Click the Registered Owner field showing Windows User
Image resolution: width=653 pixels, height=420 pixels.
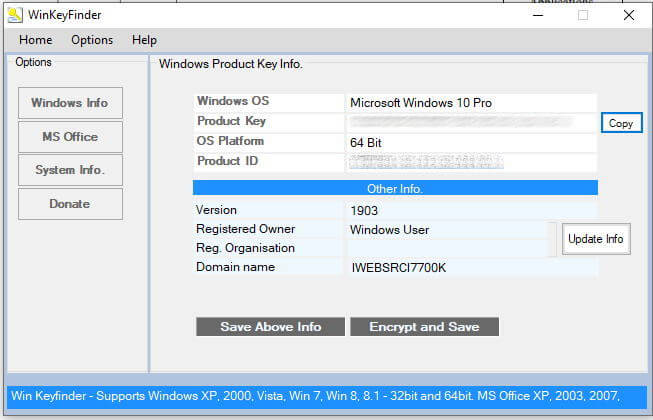pos(448,230)
